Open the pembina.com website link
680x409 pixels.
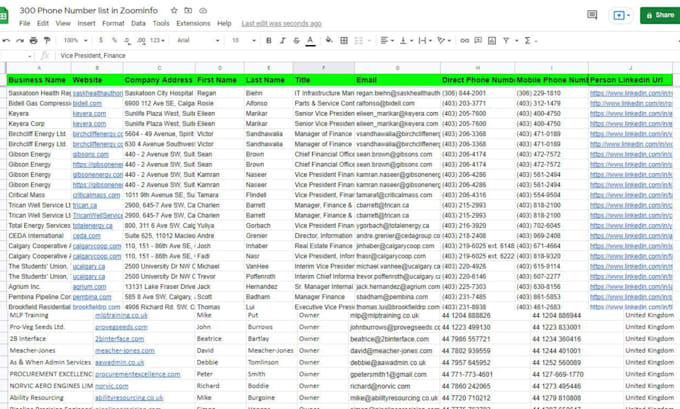click(92, 297)
